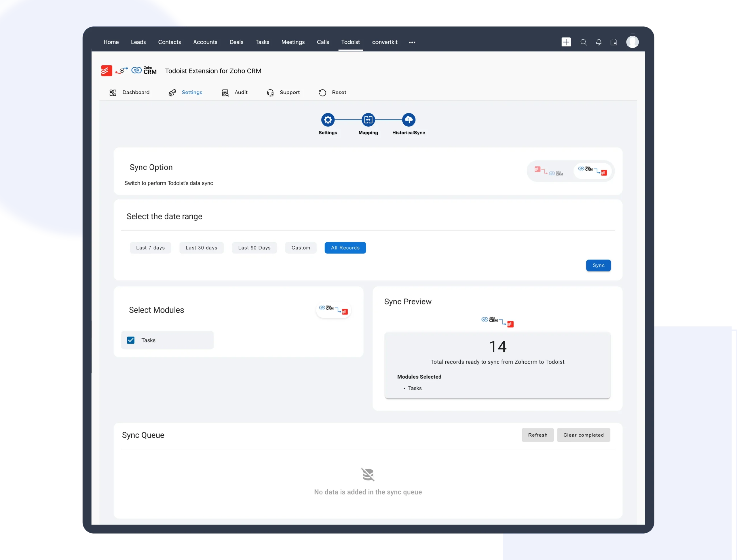Click Clear completed in Sync Queue
Viewport: 737px width, 560px height.
(x=583, y=435)
